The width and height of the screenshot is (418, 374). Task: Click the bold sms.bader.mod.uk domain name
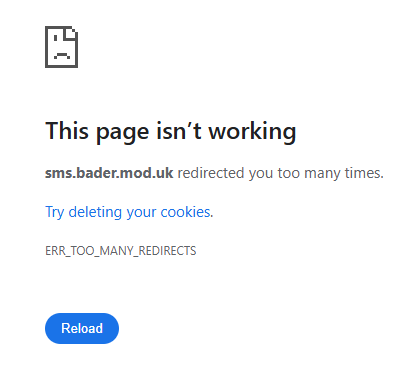pyautogui.click(x=109, y=173)
